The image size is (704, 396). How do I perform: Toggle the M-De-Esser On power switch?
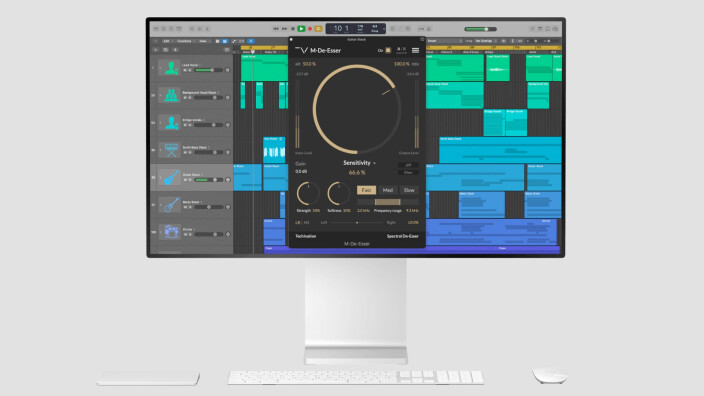388,50
